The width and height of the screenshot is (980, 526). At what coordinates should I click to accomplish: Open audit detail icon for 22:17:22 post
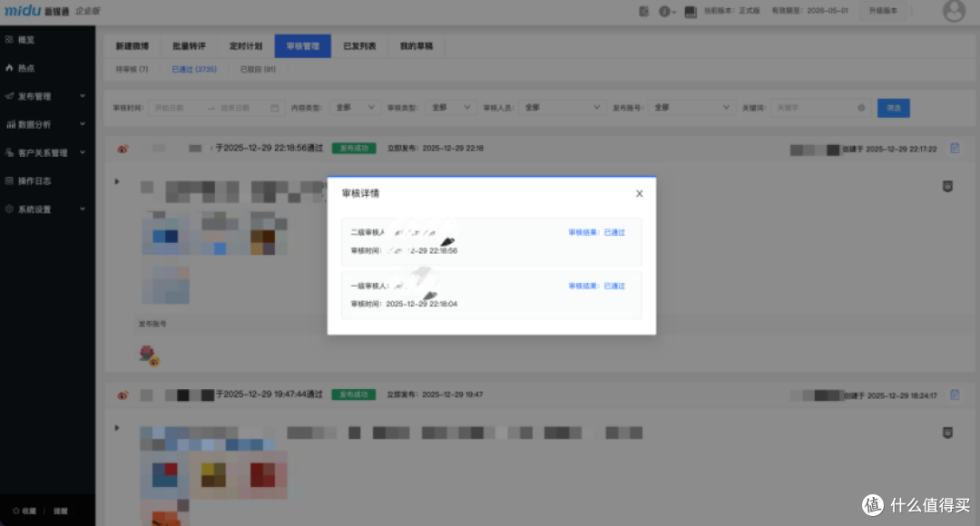click(955, 148)
